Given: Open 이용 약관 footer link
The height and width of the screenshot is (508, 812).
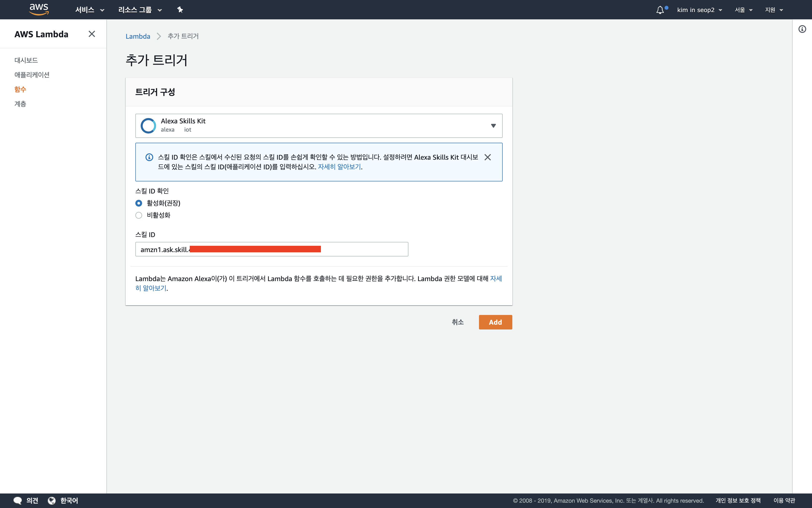Looking at the screenshot, I should [784, 501].
